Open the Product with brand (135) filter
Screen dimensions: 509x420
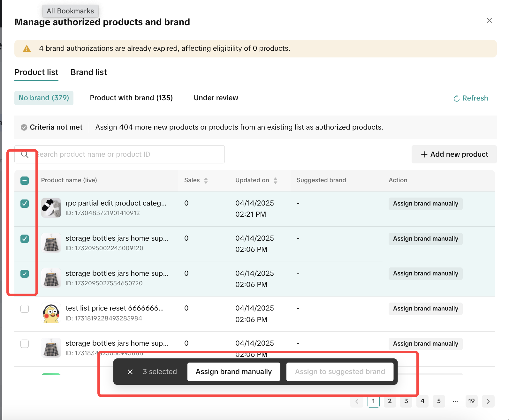point(131,98)
